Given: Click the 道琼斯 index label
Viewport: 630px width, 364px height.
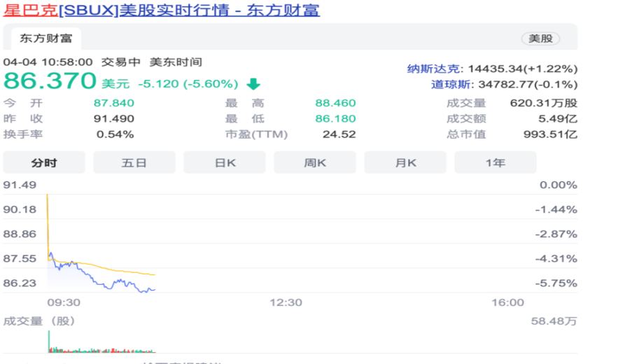Looking at the screenshot, I should (x=450, y=85).
